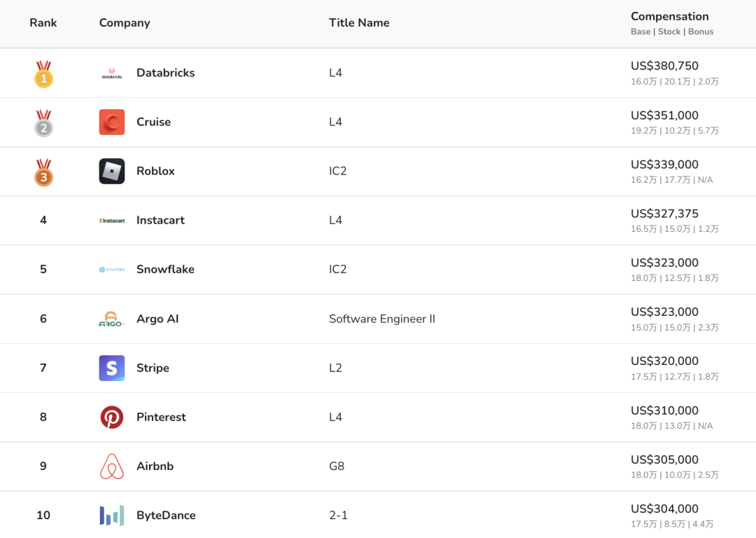Click the silver rank 2 medal
756x538 pixels.
click(x=43, y=123)
